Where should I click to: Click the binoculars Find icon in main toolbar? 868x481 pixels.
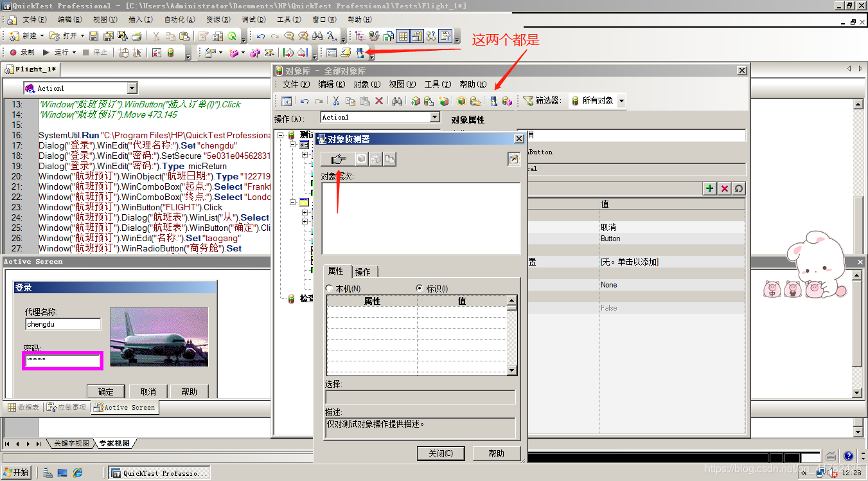(317, 36)
